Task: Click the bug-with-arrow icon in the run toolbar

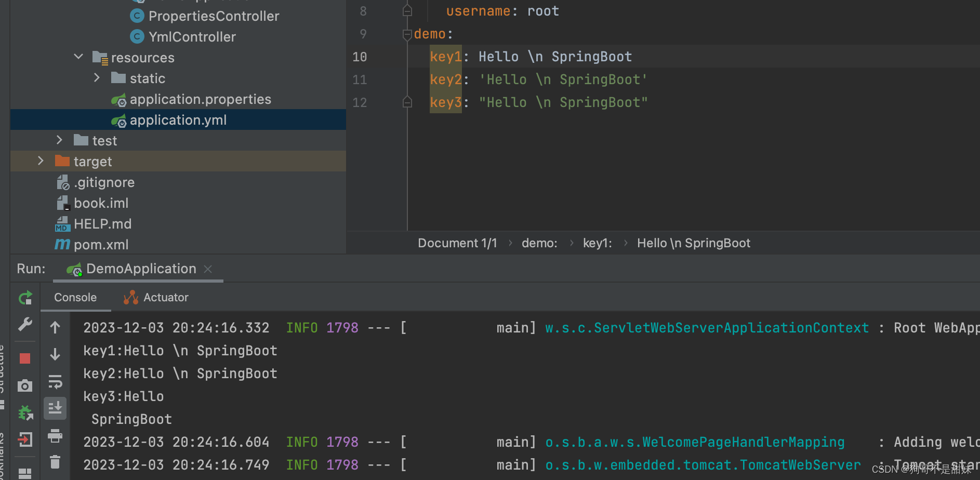Action: 25,413
